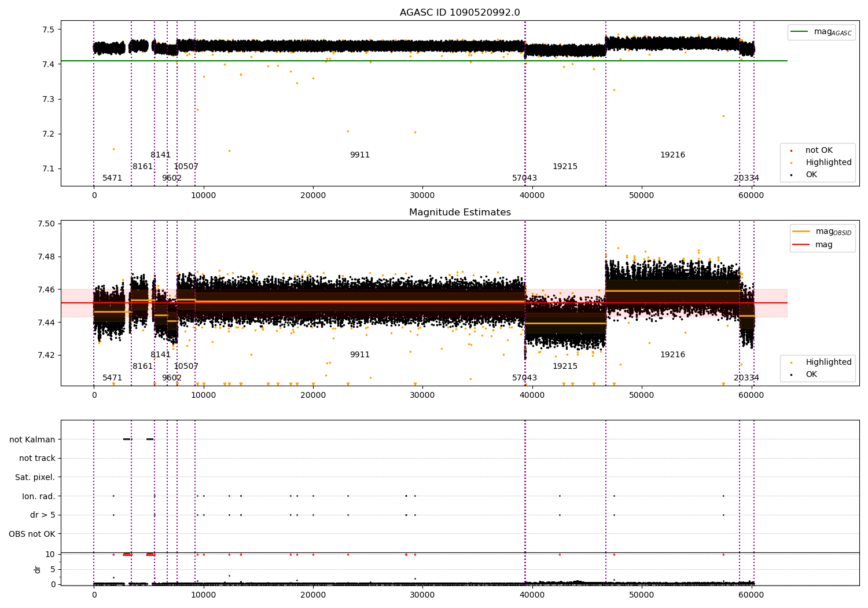Click x-axis tick 30000 in top plot

[x=422, y=196]
